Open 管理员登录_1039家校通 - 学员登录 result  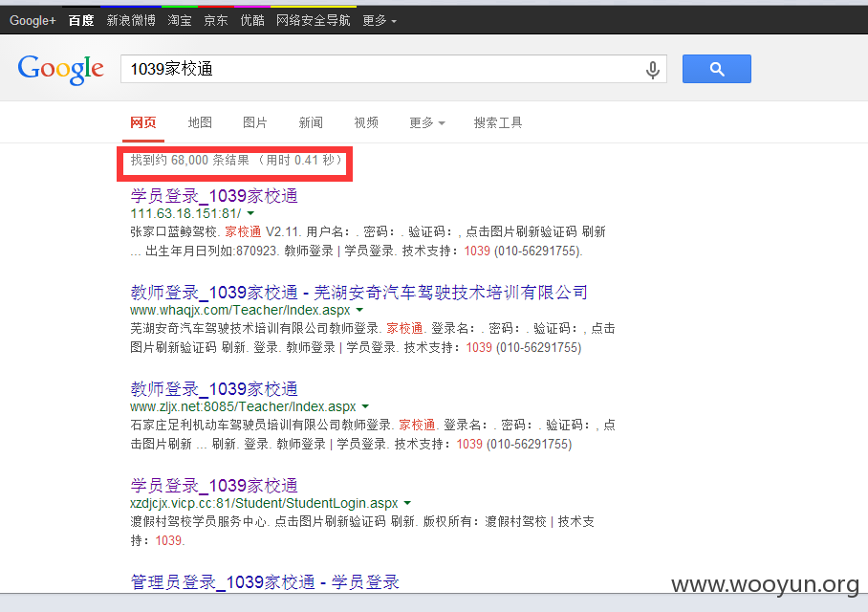point(265,581)
